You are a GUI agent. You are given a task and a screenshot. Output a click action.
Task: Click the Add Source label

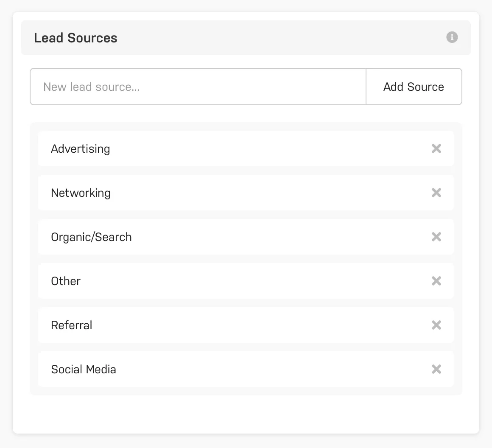[414, 87]
